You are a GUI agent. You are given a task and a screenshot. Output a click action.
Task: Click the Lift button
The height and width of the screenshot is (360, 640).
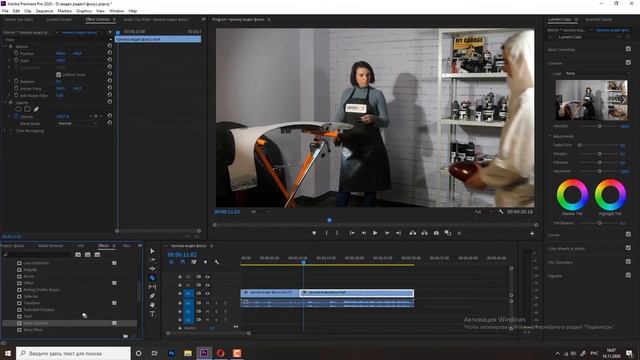tap(413, 233)
